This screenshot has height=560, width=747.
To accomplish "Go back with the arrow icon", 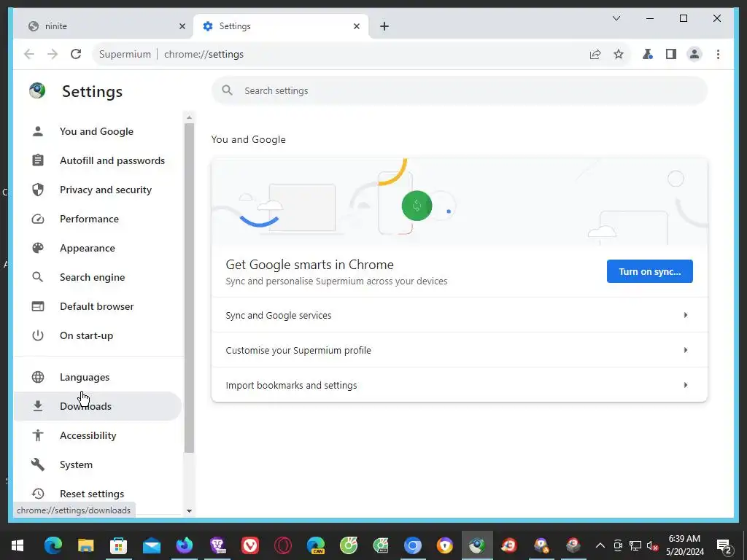I will pos(29,54).
